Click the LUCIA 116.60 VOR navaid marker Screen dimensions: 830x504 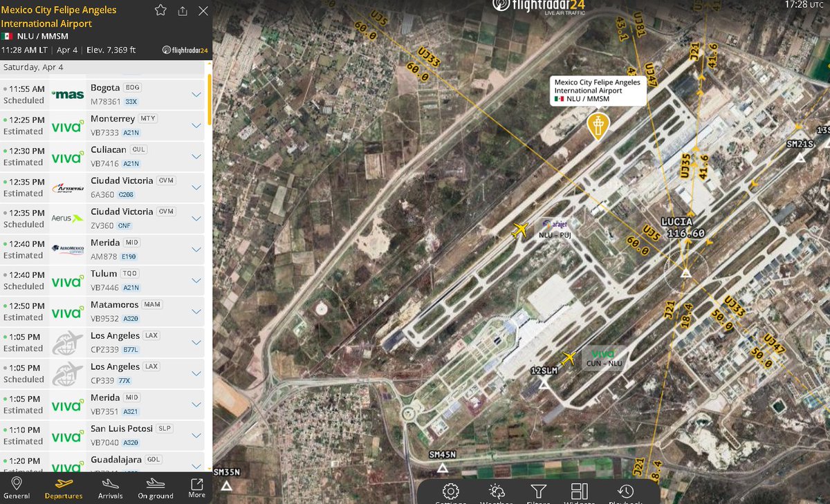pos(685,274)
